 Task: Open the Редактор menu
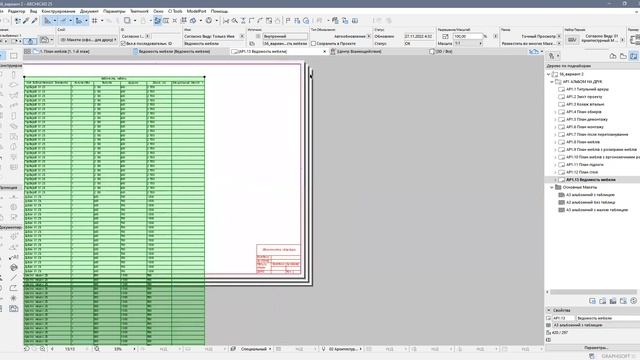17,11
